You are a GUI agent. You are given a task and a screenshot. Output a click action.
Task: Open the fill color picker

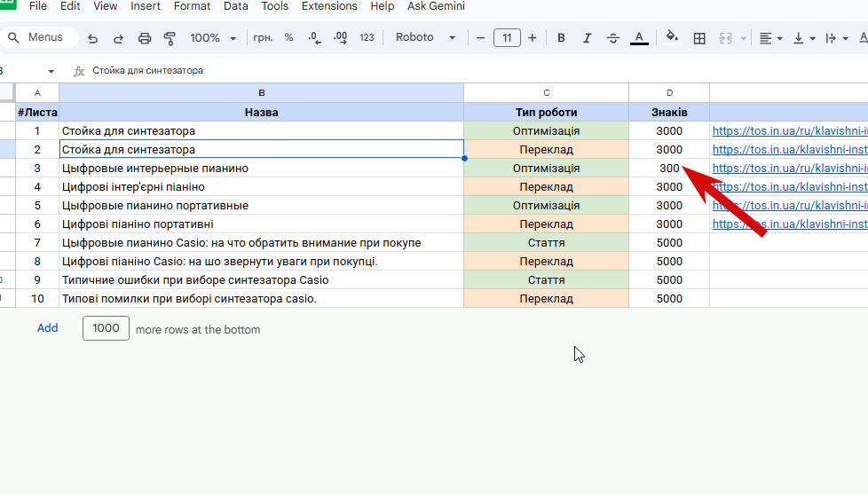(672, 38)
